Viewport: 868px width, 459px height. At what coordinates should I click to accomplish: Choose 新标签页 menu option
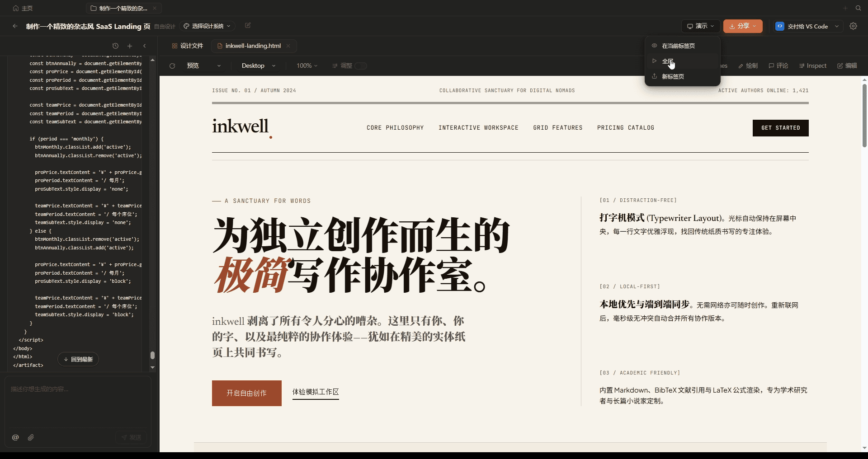[682, 76]
